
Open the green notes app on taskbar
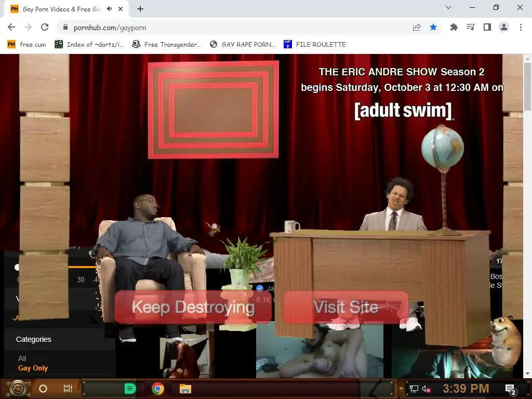point(130,389)
